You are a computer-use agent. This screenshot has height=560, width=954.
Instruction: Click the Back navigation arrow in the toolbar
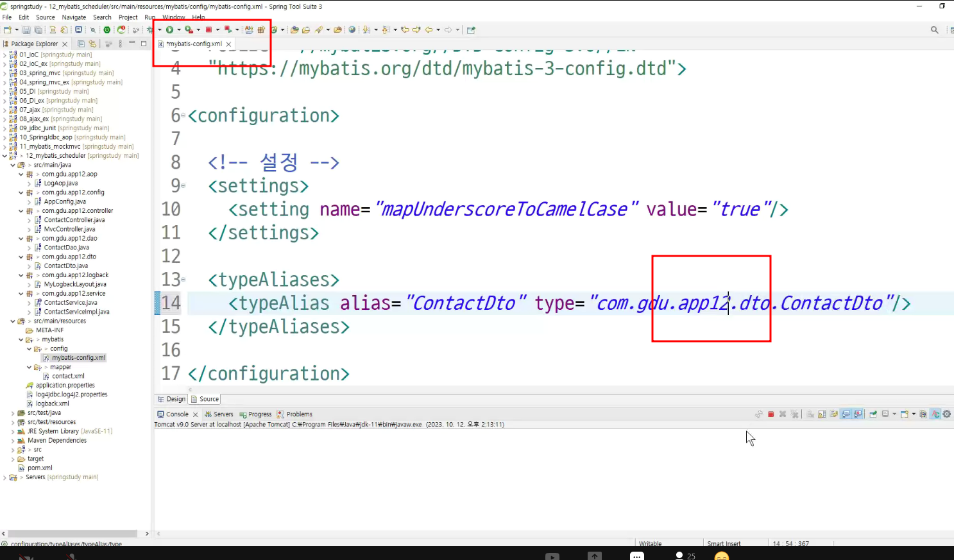(x=429, y=30)
